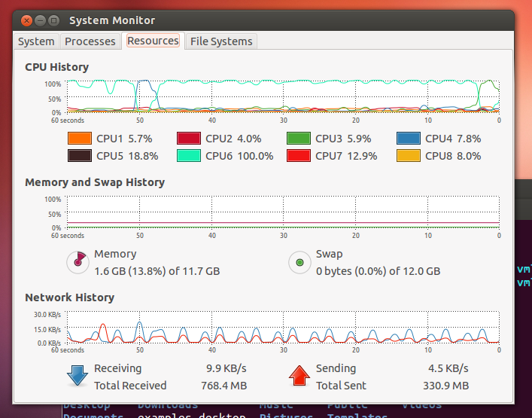Click the CPU6 100.0% label
This screenshot has width=532, height=418.
coord(239,156)
